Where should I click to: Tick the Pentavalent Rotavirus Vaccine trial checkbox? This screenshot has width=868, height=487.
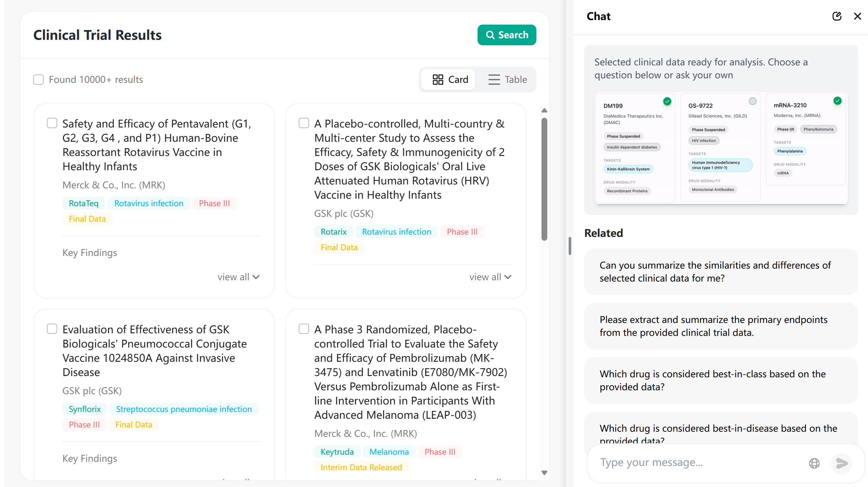click(x=52, y=123)
